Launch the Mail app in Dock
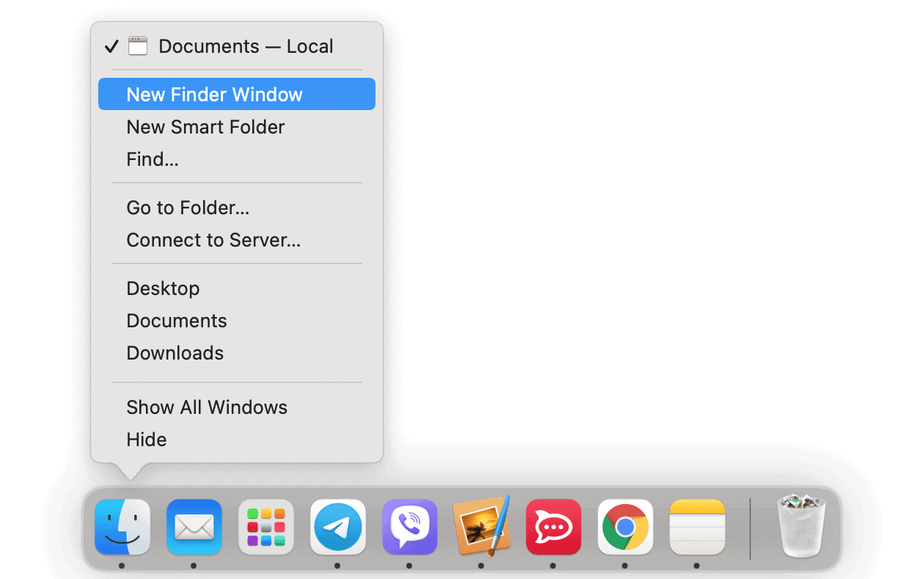 coord(194,527)
